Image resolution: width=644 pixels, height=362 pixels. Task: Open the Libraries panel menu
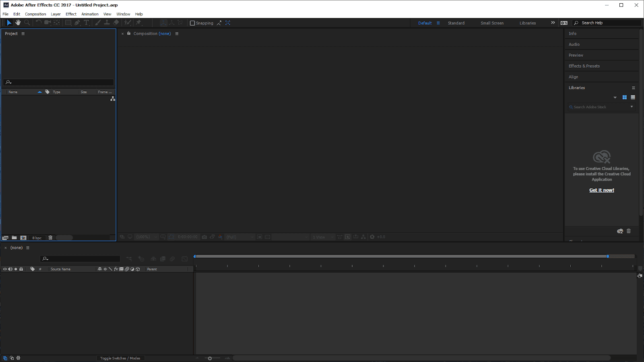coord(633,88)
